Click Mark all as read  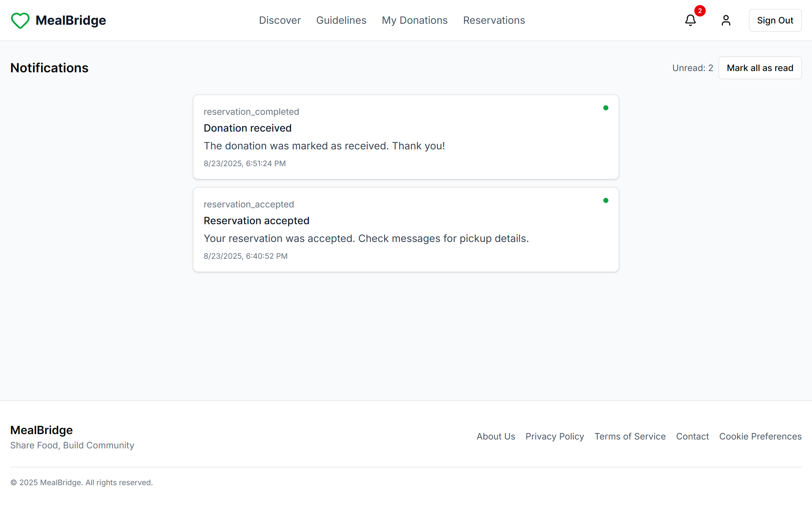tap(760, 68)
